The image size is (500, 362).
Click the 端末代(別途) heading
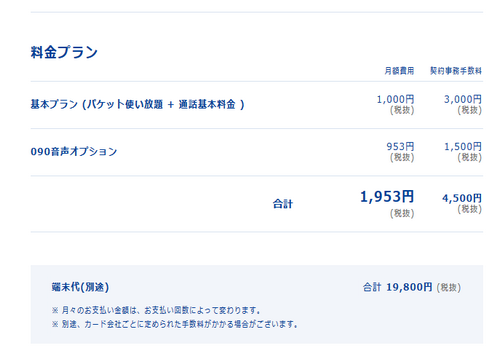tap(80, 287)
